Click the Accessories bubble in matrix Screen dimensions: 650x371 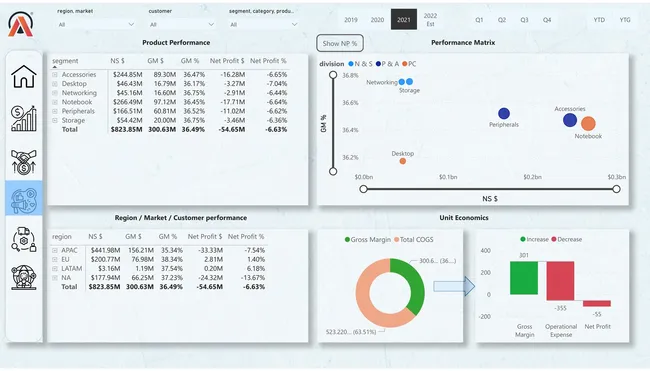pyautogui.click(x=570, y=120)
